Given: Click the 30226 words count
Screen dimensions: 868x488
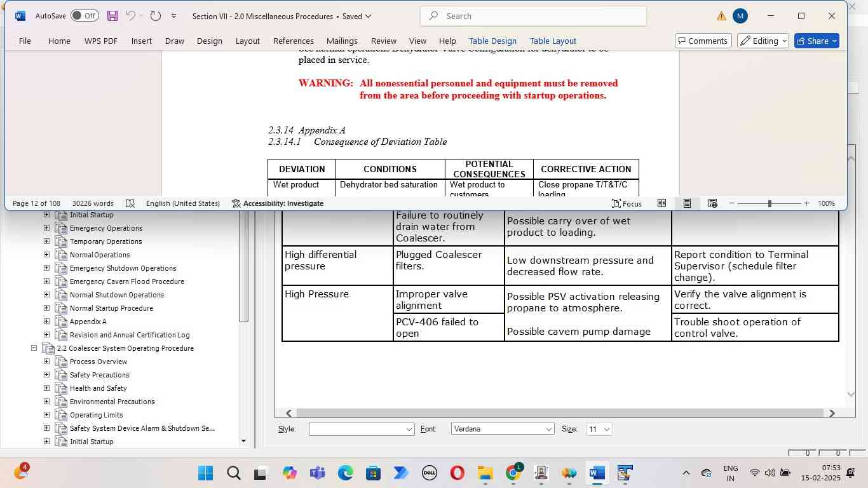Looking at the screenshot, I should point(93,203).
